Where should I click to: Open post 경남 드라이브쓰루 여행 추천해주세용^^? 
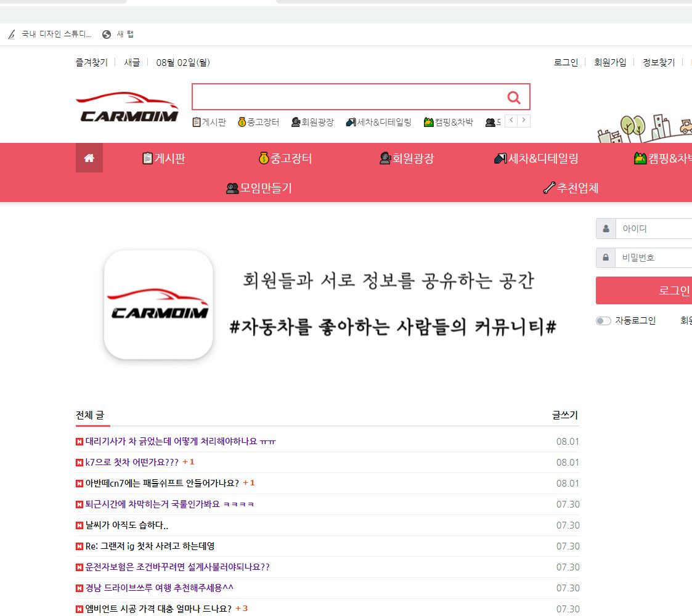[x=160, y=588]
